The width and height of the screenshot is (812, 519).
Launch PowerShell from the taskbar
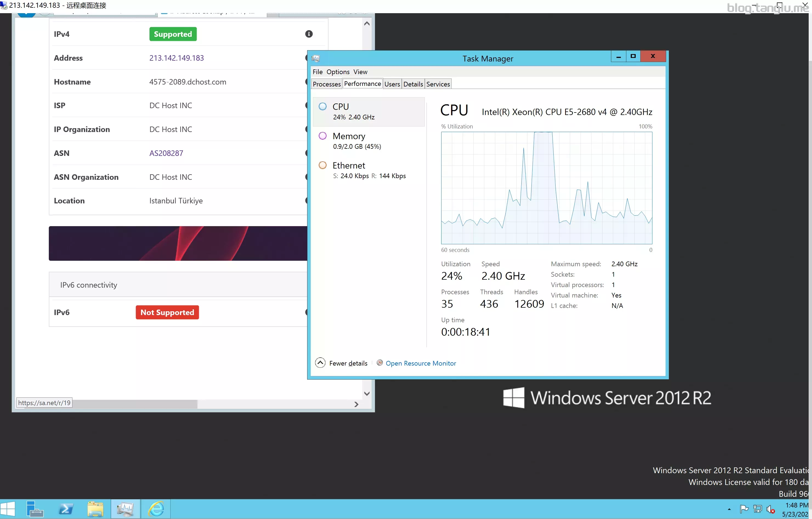pyautogui.click(x=66, y=509)
